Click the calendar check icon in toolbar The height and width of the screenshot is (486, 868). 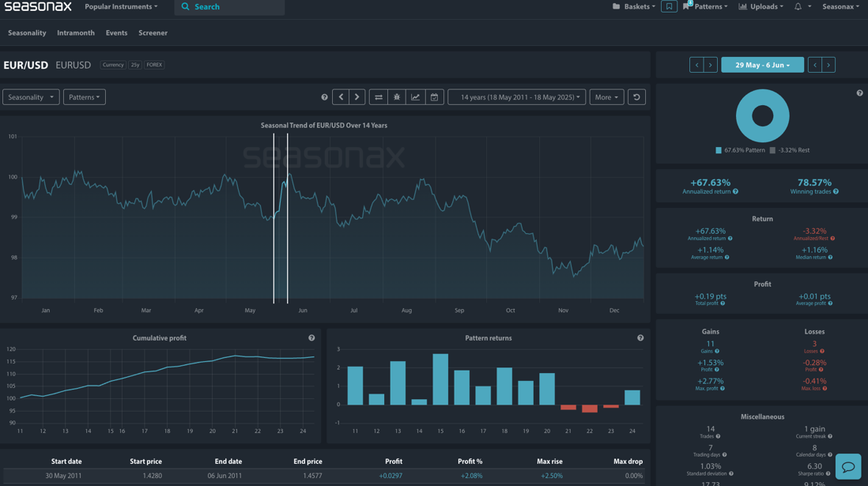(x=435, y=97)
